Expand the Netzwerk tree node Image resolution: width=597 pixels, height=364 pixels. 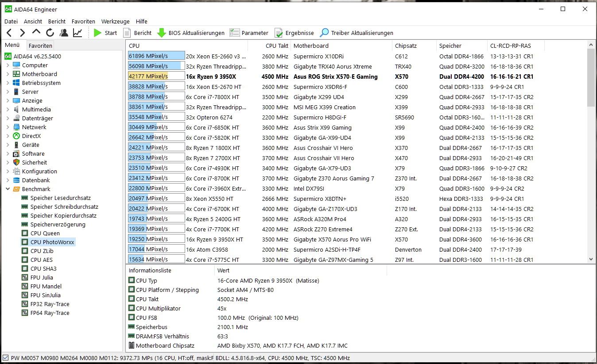[8, 127]
